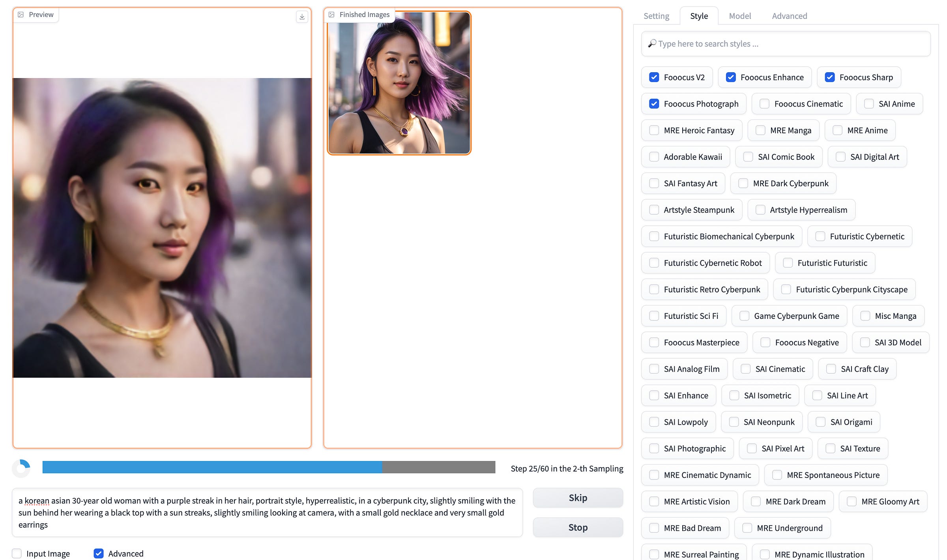947x560 pixels.
Task: Open the finished image thumbnail
Action: click(399, 83)
